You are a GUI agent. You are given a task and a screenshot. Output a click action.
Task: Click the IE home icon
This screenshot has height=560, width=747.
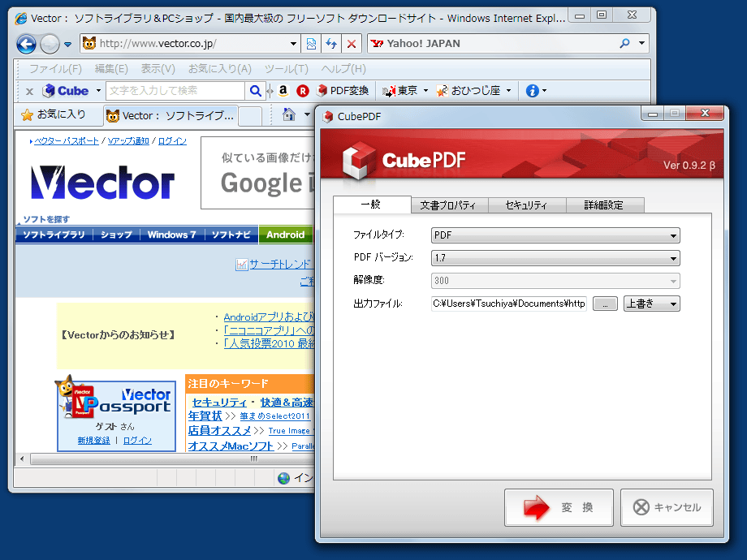[x=289, y=114]
